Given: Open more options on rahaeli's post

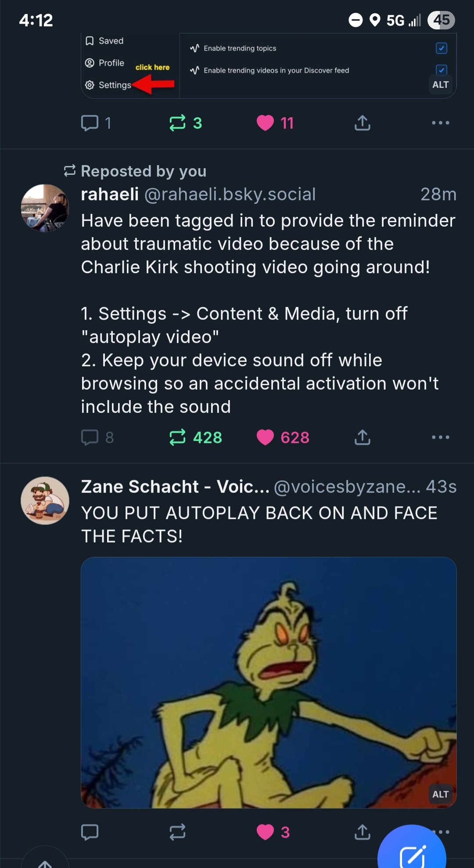Looking at the screenshot, I should pos(440,438).
